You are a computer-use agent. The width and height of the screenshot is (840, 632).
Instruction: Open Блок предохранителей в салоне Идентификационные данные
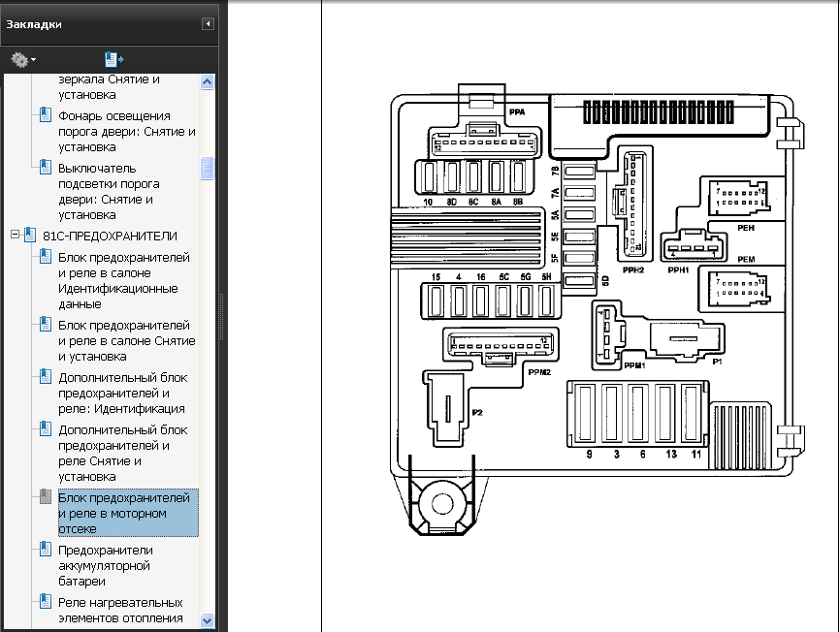coord(124,281)
